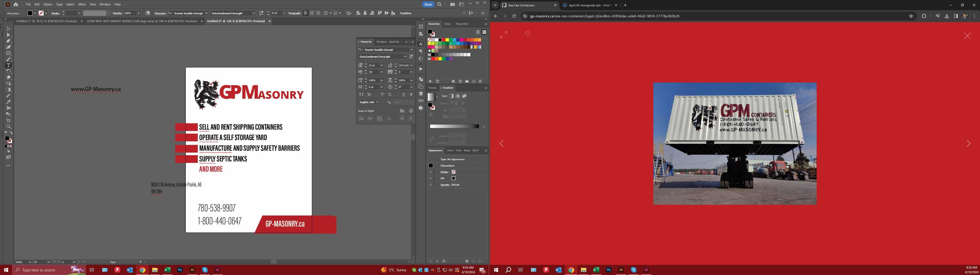Image resolution: width=980 pixels, height=275 pixels.
Task: Select the Direct Selection tool
Action: (x=8, y=35)
